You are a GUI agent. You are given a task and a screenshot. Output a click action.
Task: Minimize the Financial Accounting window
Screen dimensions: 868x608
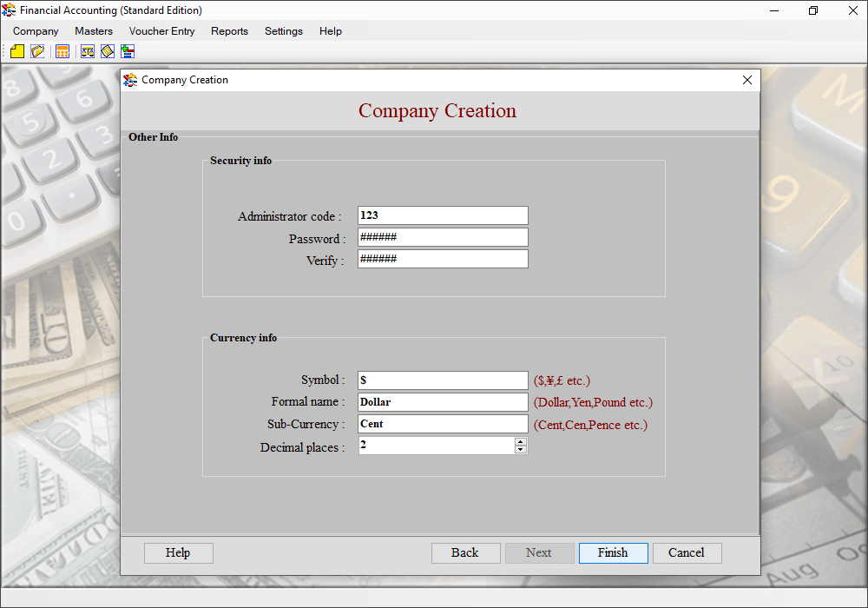pyautogui.click(x=774, y=10)
